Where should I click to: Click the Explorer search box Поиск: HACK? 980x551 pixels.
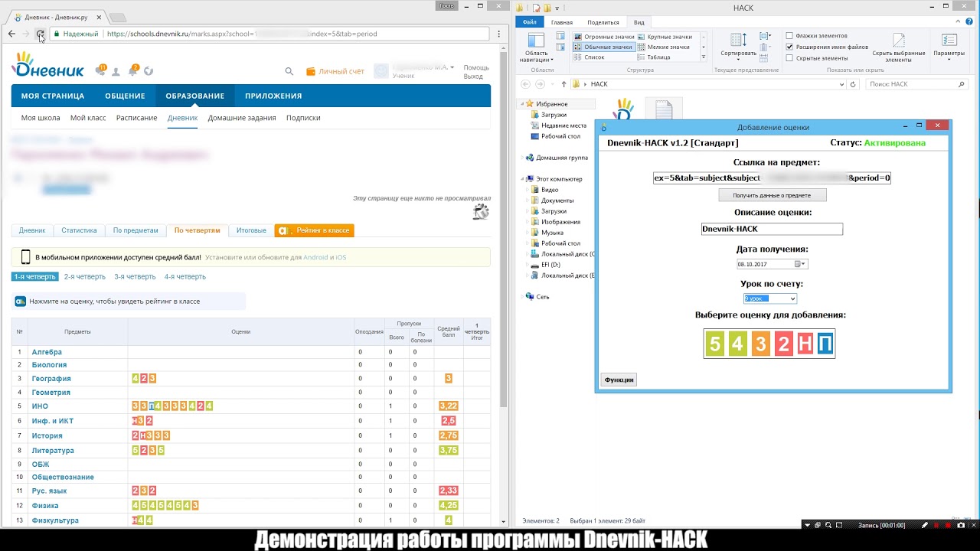(x=918, y=84)
